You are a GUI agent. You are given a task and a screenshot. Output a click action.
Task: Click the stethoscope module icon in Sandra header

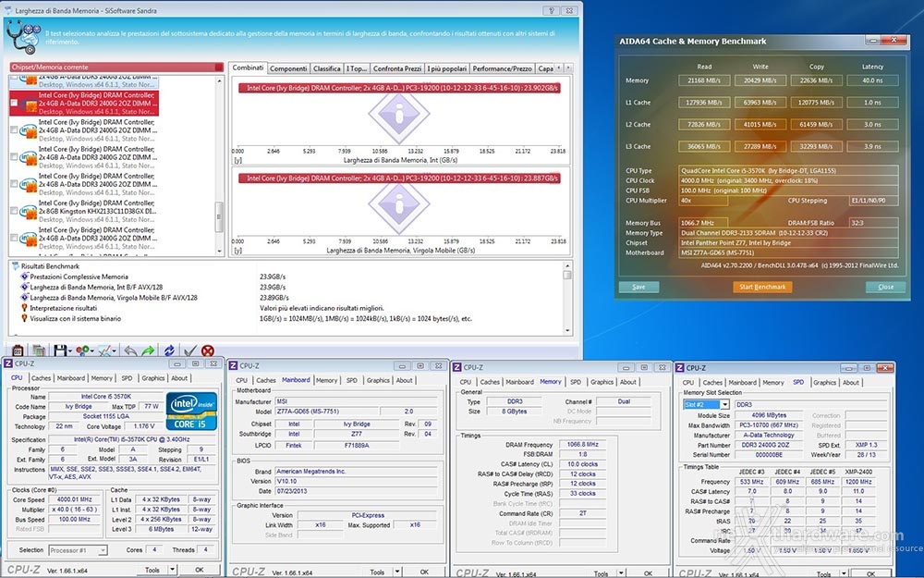23,37
